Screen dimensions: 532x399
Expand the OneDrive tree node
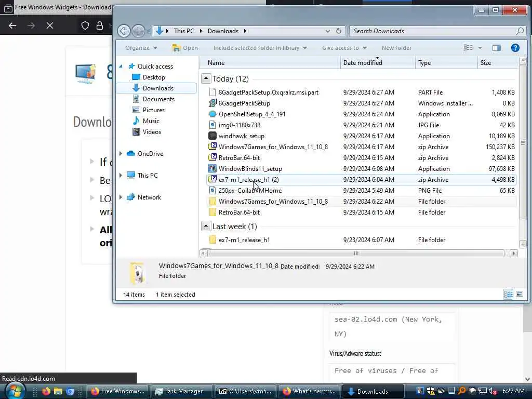pos(121,154)
